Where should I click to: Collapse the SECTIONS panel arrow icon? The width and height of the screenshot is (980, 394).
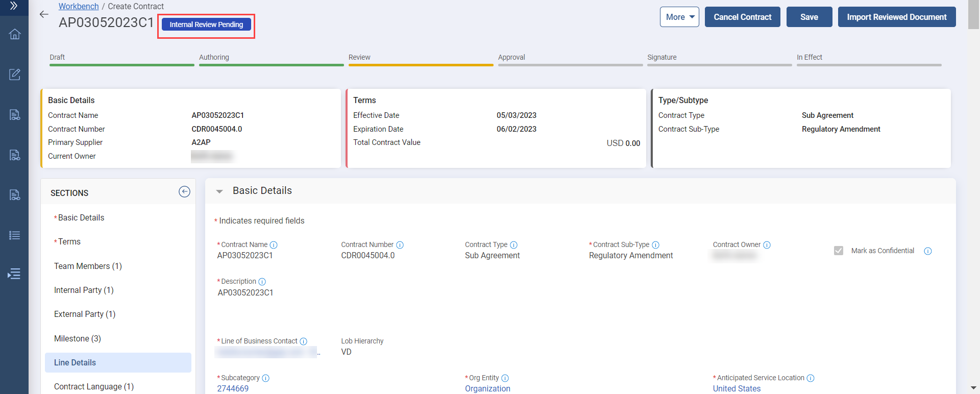coord(184,191)
